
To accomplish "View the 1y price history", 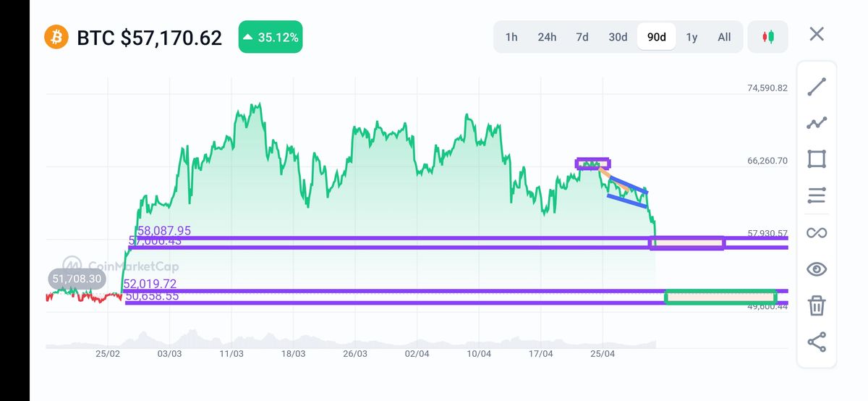I will (692, 37).
